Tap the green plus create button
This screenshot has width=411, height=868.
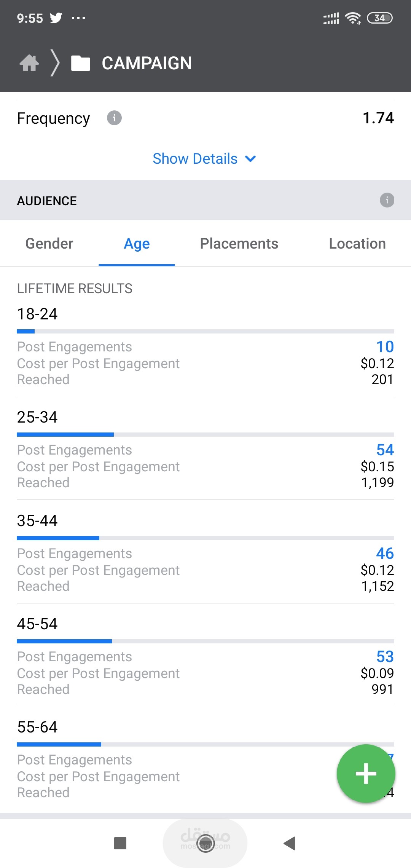click(366, 774)
